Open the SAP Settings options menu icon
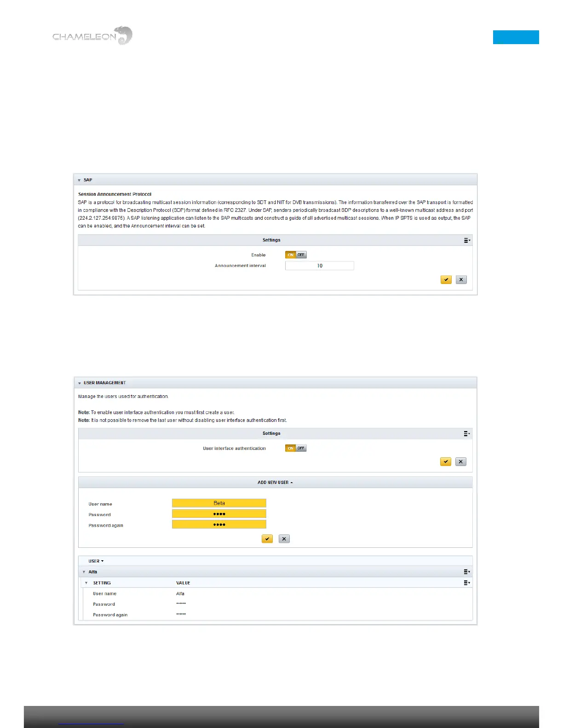The image size is (563, 728). (x=467, y=240)
